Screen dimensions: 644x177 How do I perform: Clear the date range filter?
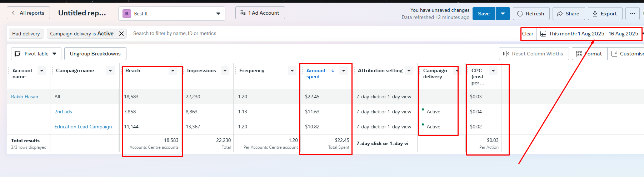(x=528, y=34)
